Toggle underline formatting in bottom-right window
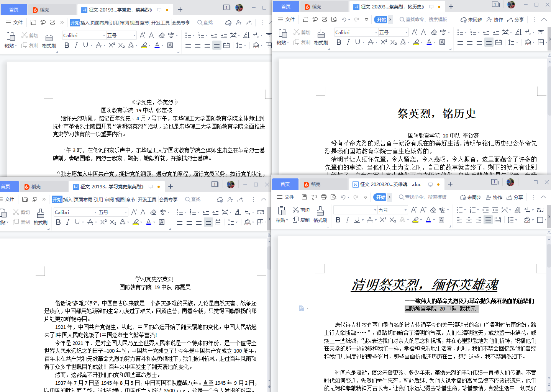The image size is (551, 392). [x=357, y=220]
